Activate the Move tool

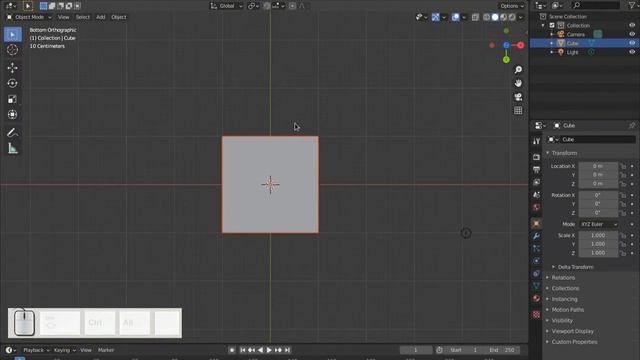point(13,68)
